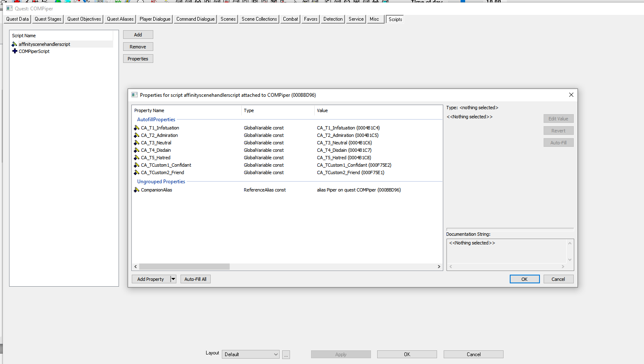Switch to the Scene Collections tab
Image resolution: width=644 pixels, height=364 pixels.
259,19
